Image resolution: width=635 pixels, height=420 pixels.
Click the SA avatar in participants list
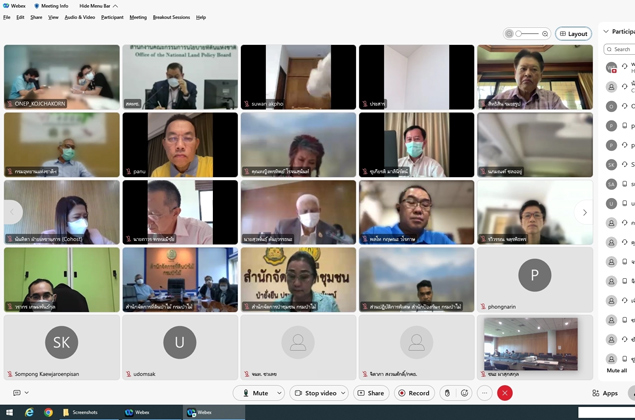(611, 184)
